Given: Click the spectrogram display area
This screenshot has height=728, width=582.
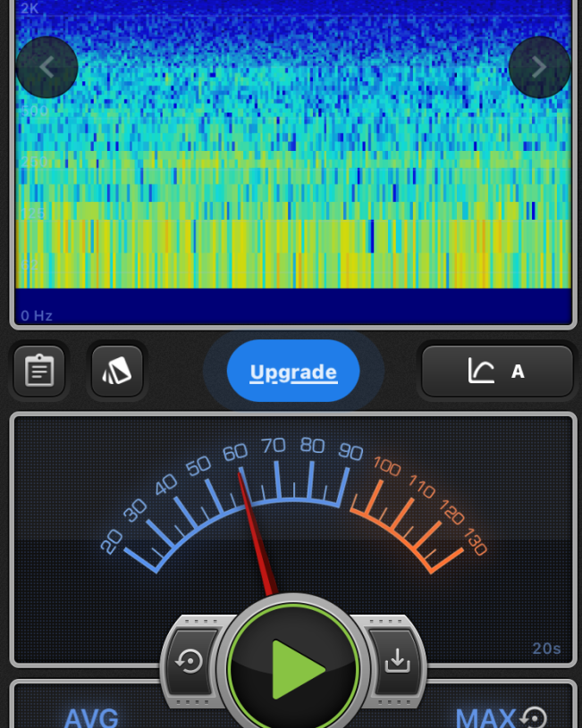Looking at the screenshot, I should [x=293, y=179].
